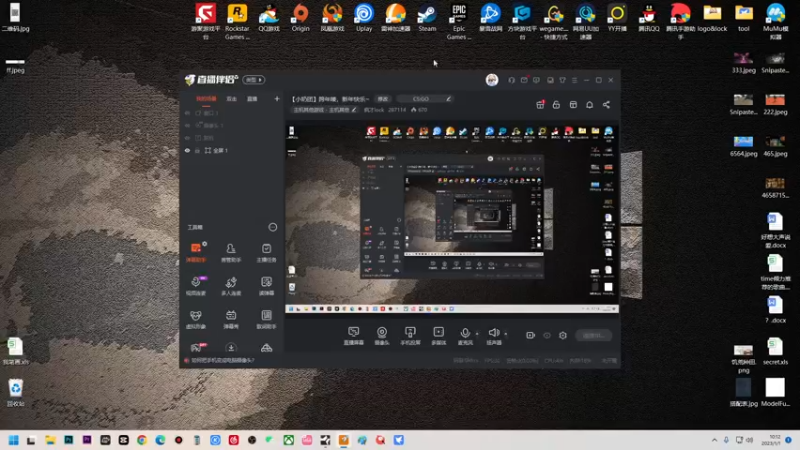Viewport: 800px width, 450px height.
Task: Click the share icon in room header
Action: (x=606, y=105)
